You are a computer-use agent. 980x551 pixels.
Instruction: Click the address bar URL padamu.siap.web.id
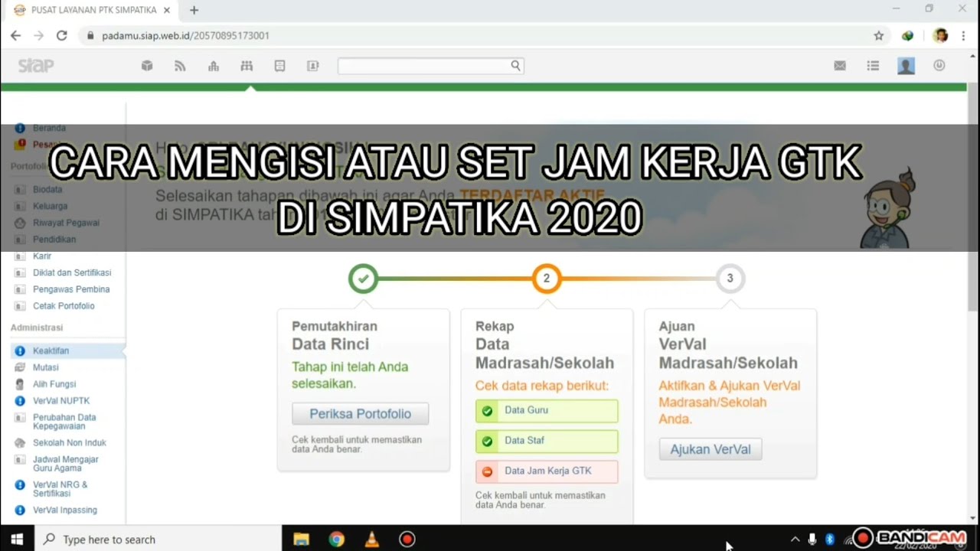pos(185,35)
